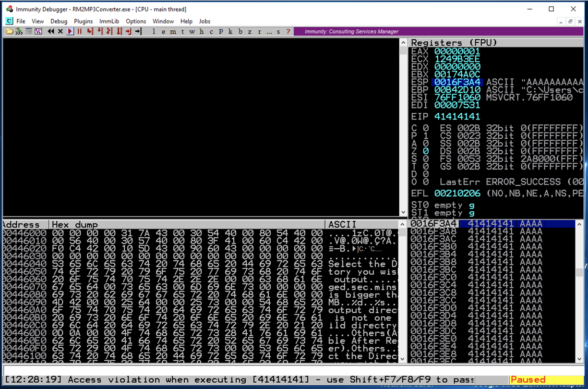Select the dump row at address 00446040
Viewport: 588px width, 389px height.
(200, 264)
